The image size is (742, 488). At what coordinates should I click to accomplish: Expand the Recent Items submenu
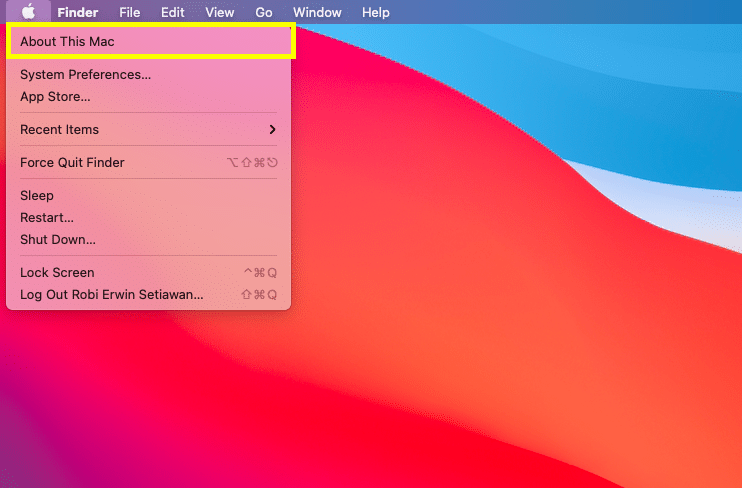click(149, 130)
